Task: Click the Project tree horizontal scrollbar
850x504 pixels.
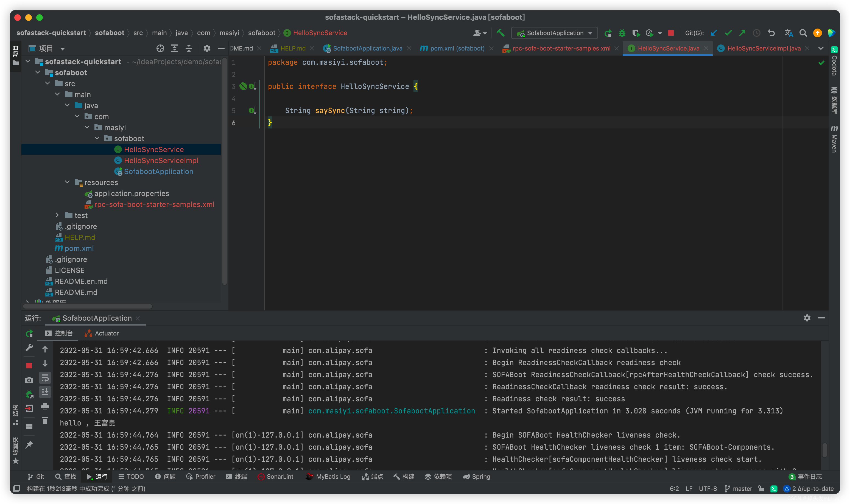Action: pos(88,306)
